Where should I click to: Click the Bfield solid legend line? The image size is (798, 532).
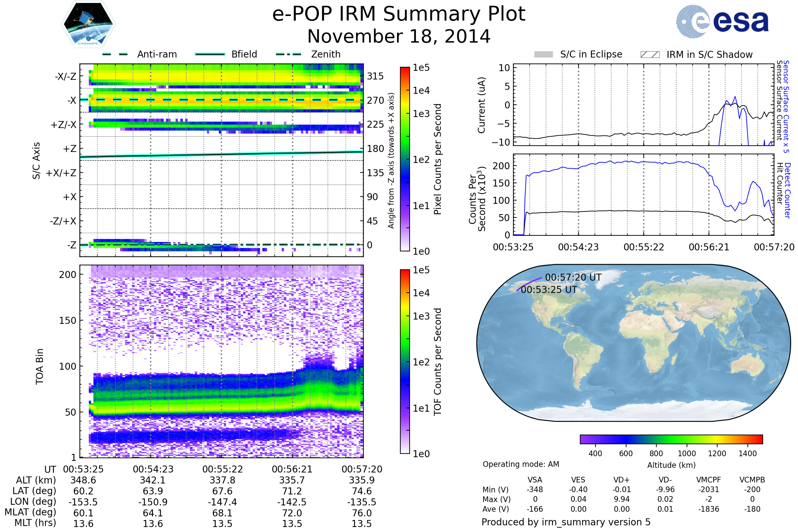click(210, 54)
